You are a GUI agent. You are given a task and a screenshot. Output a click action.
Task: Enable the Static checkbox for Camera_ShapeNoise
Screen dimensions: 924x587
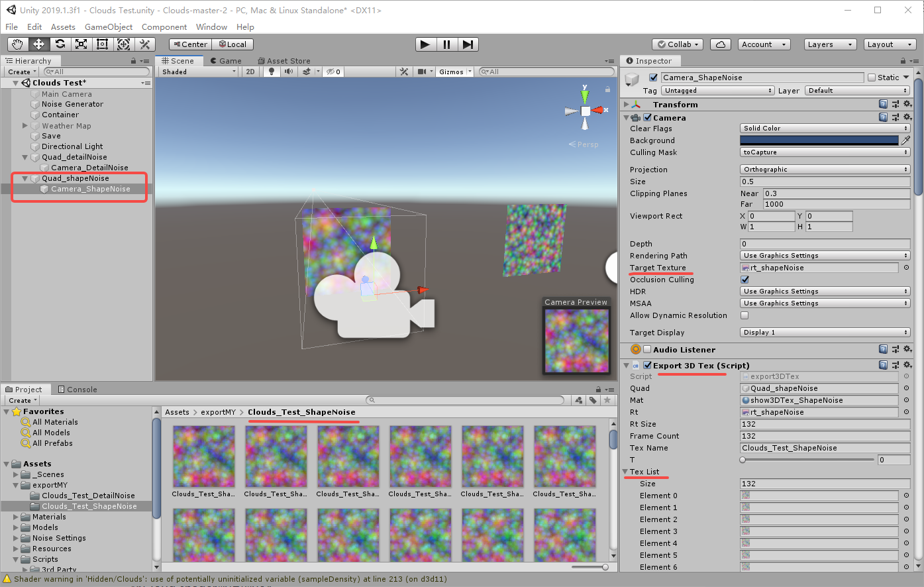pos(873,77)
